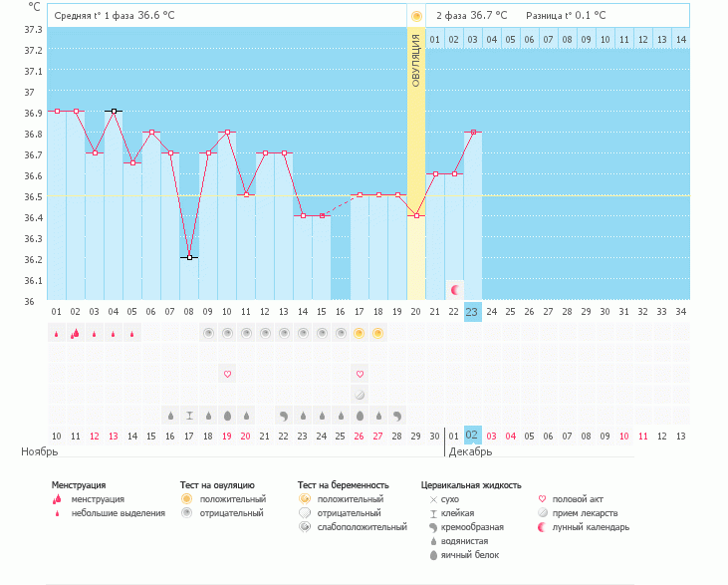728x585 pixels.
Task: Click the grey negative ovulation test on day 09
Action: pyautogui.click(x=208, y=333)
